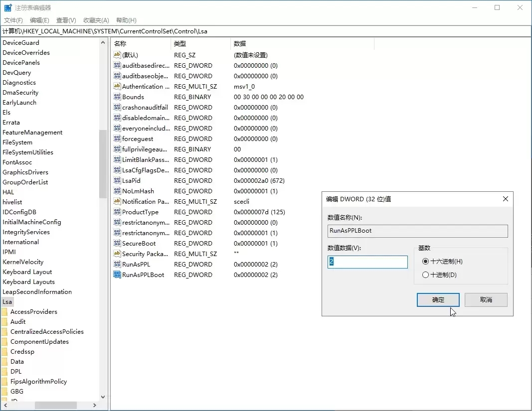Select the CentralizedAccessPolicies subkey

pyautogui.click(x=46, y=331)
